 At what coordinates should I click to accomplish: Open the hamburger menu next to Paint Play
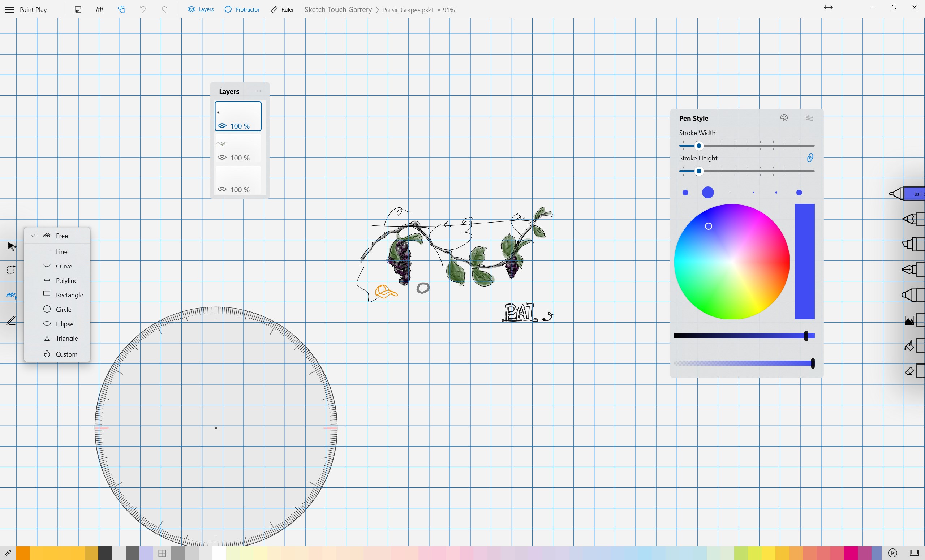(9, 9)
